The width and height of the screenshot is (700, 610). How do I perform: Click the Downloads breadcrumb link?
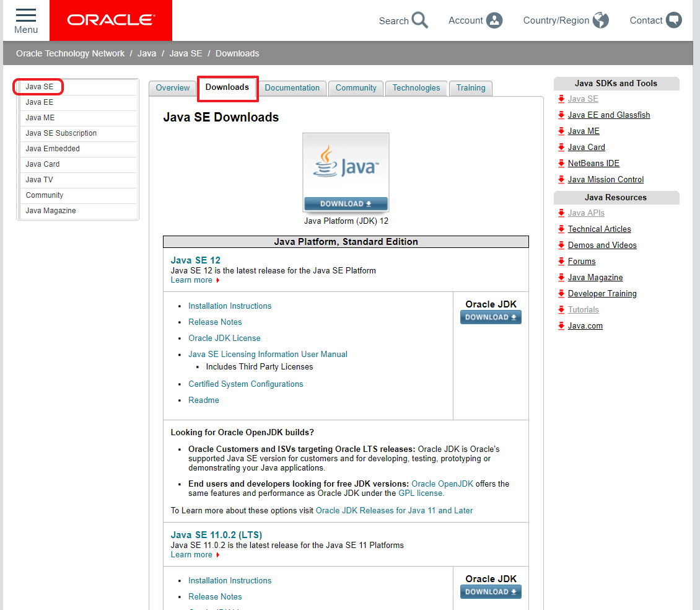coord(237,54)
